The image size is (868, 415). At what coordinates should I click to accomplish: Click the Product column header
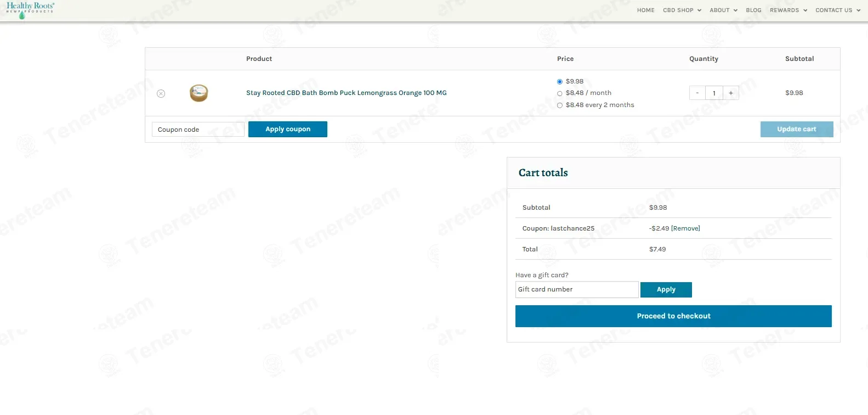click(259, 59)
